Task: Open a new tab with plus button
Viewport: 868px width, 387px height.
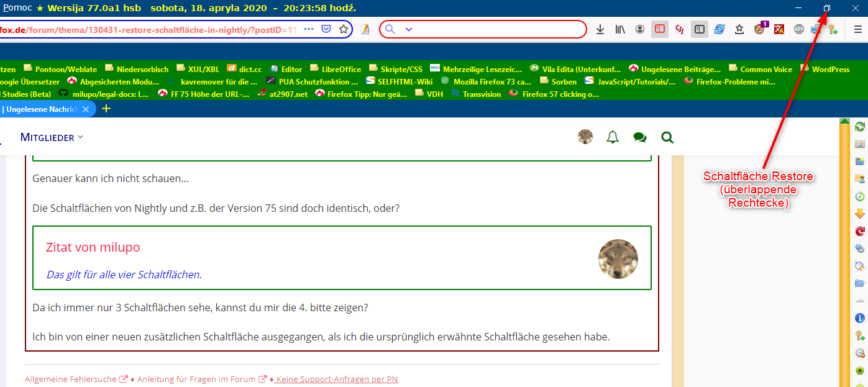Action: click(x=106, y=109)
